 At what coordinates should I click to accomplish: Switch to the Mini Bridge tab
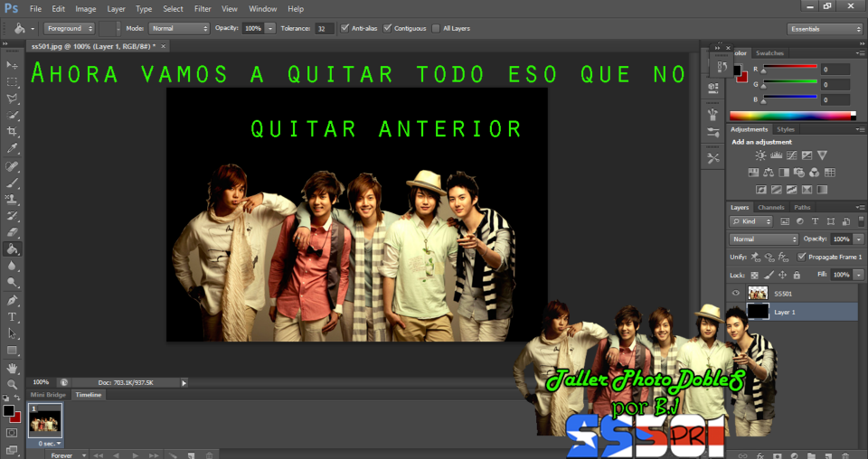48,395
